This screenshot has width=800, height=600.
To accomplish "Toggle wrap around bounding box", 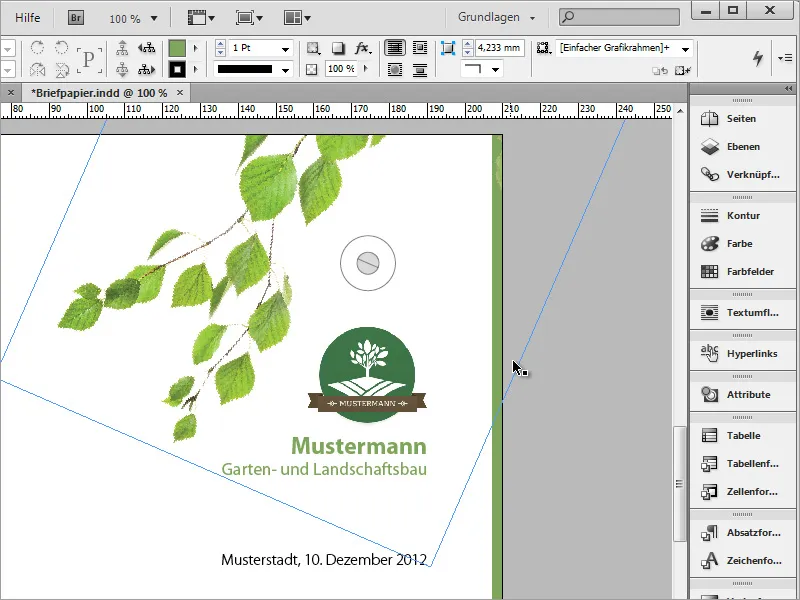I will point(419,48).
